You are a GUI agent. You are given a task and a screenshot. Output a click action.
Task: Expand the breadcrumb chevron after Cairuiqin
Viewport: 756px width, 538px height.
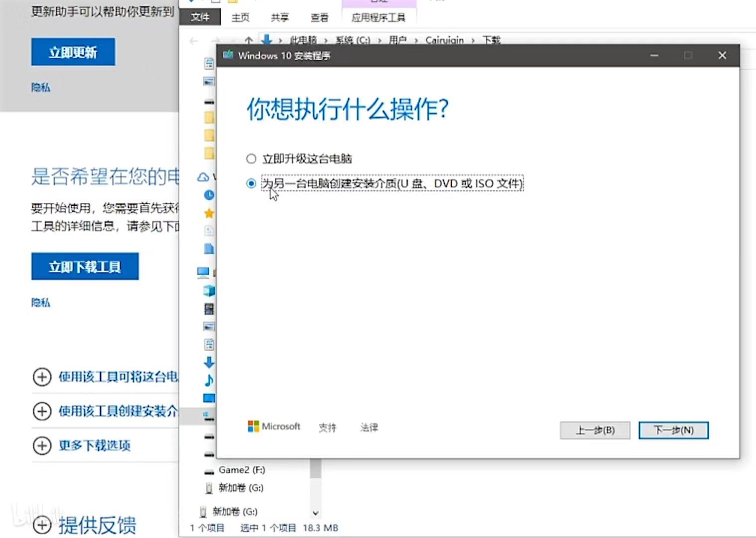473,40
